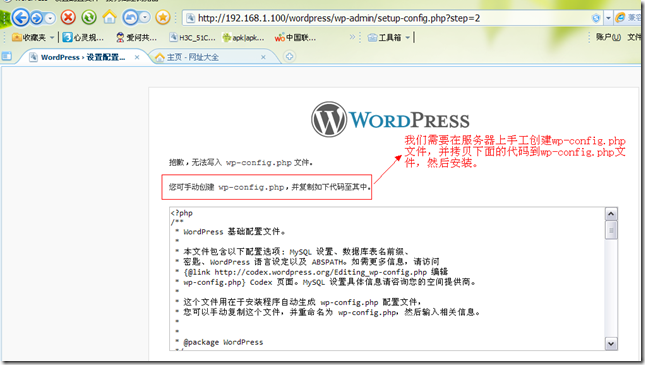Click the IE compatibility mode icon

tap(620, 18)
